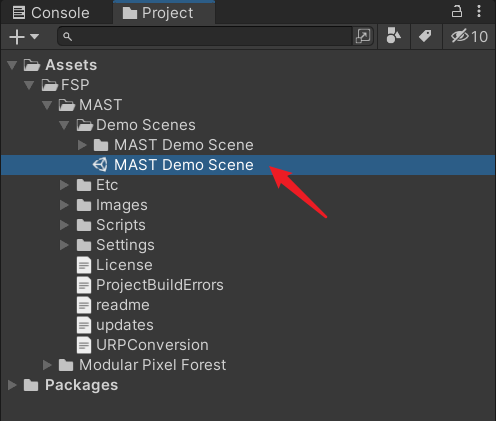
Task: Toggle the panel lock icon
Action: click(457, 11)
